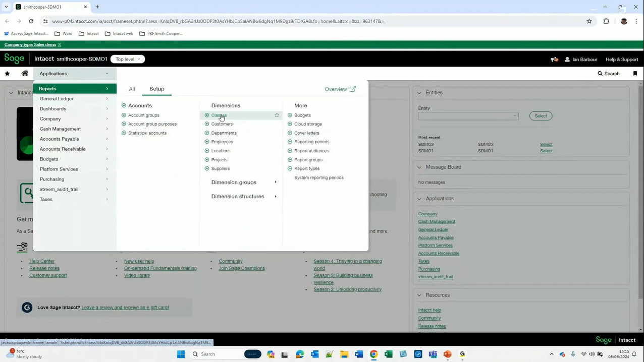Switch to the All tab
The image size is (644, 362).
point(132,89)
